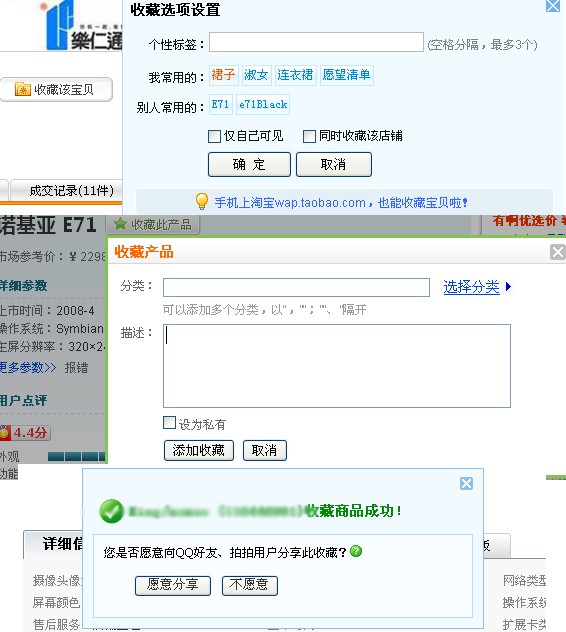The height and width of the screenshot is (632, 566).
Task: Click the 收藏该宝贝 button
Action: pos(56,89)
